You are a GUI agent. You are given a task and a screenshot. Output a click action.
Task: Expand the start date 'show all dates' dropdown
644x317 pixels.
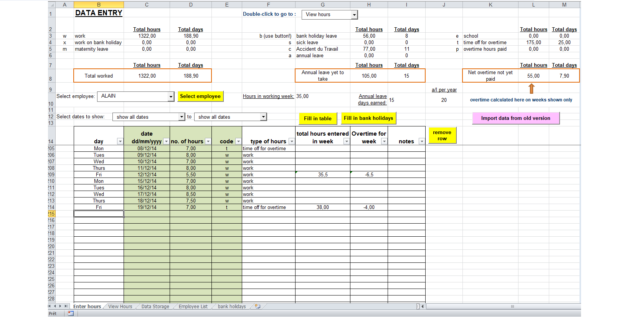182,117
